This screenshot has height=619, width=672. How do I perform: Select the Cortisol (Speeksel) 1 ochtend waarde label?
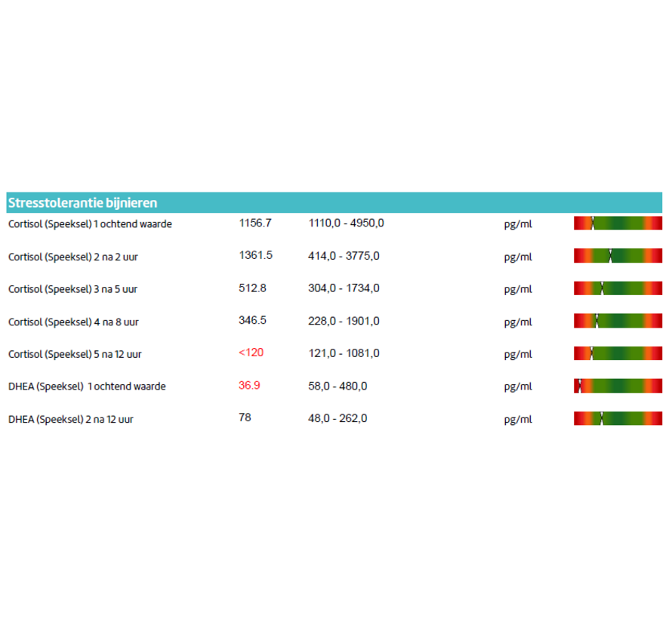coord(90,224)
